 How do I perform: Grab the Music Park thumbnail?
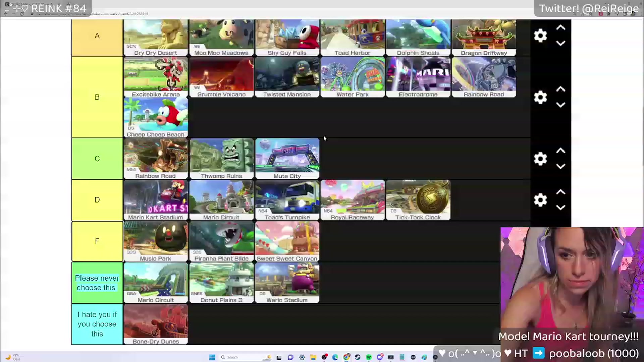pyautogui.click(x=156, y=242)
